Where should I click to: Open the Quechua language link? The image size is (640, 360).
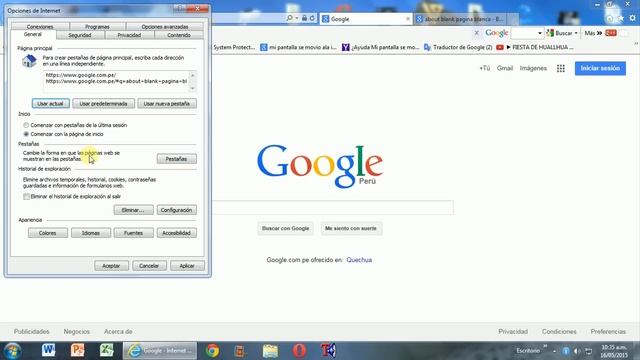coord(359,260)
